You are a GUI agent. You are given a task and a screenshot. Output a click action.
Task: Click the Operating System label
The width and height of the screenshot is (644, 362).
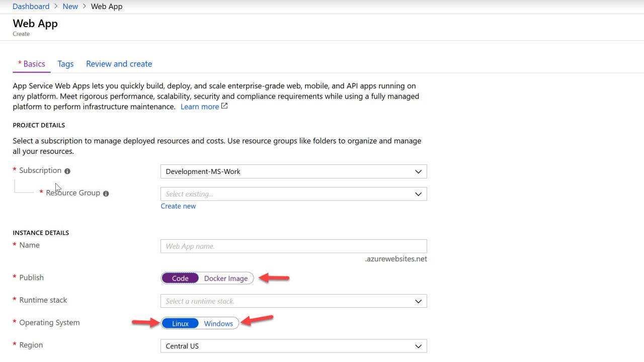tap(49, 323)
